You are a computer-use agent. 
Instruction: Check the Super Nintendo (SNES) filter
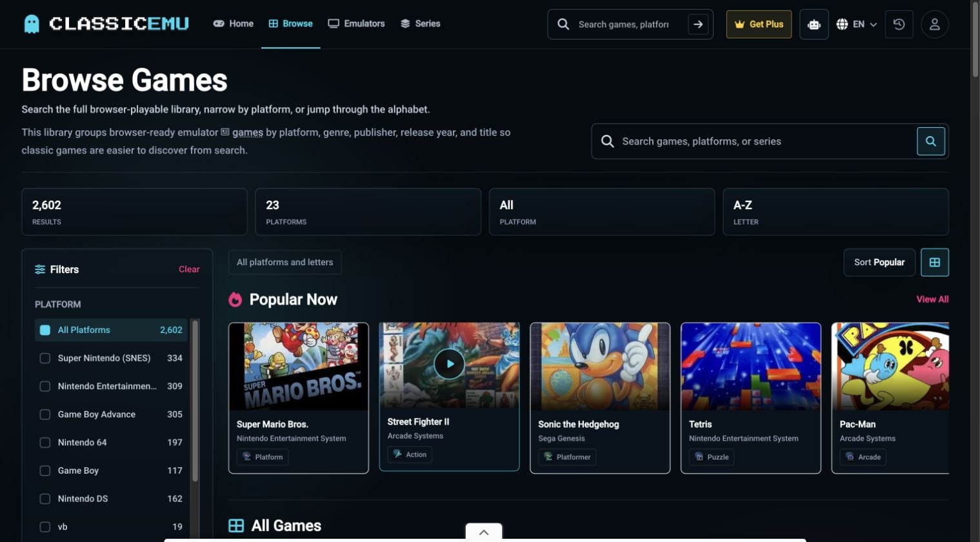coord(45,358)
